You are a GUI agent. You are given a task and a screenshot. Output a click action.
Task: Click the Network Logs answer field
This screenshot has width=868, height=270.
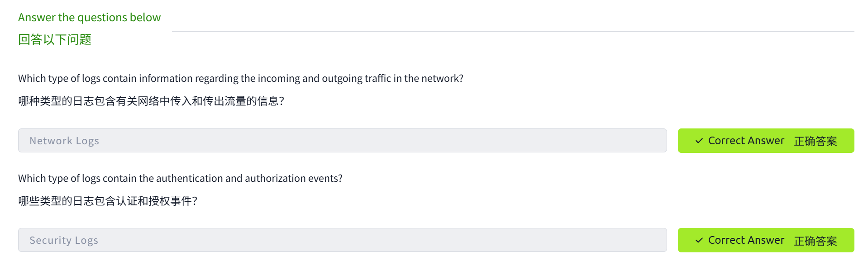pos(342,141)
